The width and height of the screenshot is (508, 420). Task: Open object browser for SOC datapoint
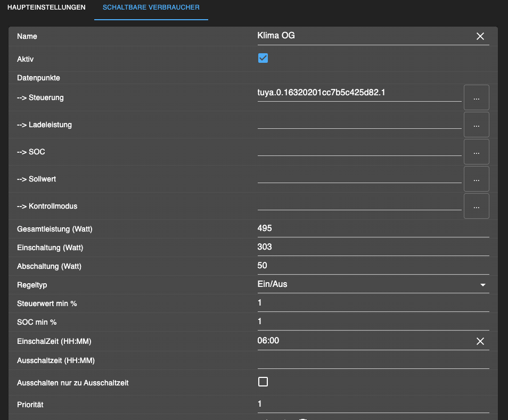pos(476,152)
